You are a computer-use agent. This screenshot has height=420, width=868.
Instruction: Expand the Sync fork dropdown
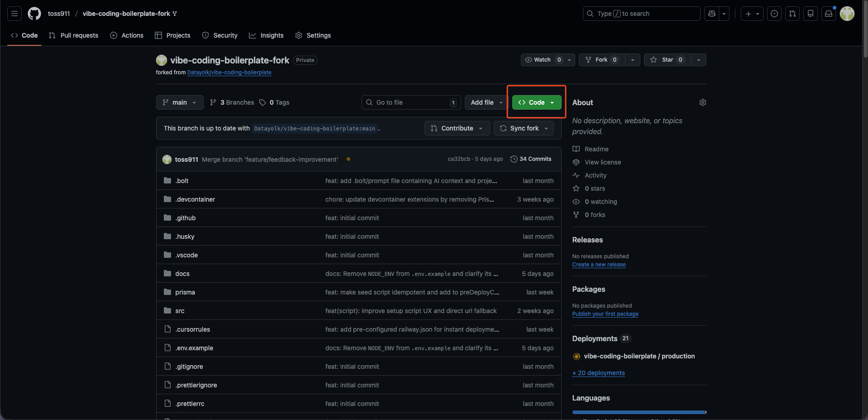pyautogui.click(x=524, y=128)
